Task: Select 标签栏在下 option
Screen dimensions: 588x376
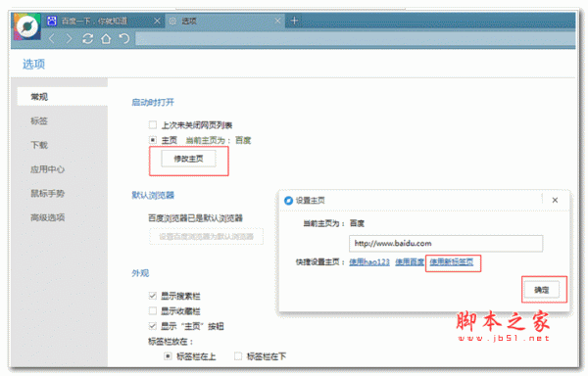Action: [x=238, y=356]
